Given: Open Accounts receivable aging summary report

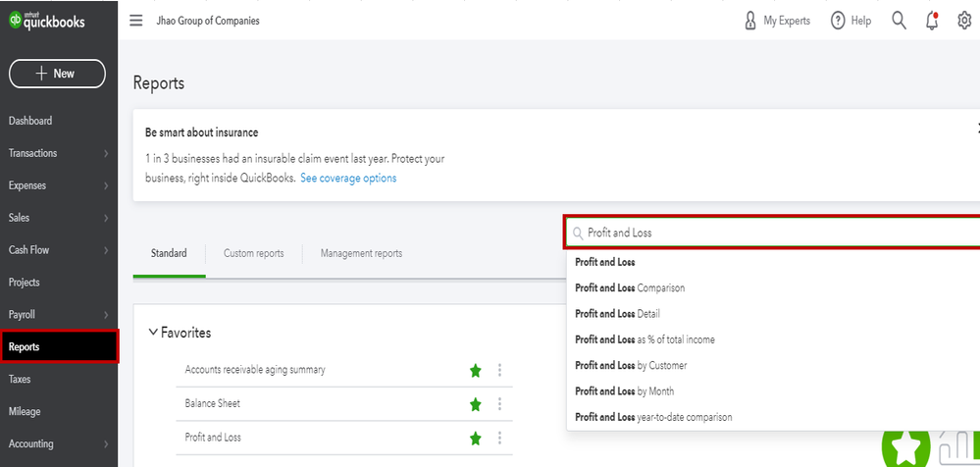Looking at the screenshot, I should (255, 370).
